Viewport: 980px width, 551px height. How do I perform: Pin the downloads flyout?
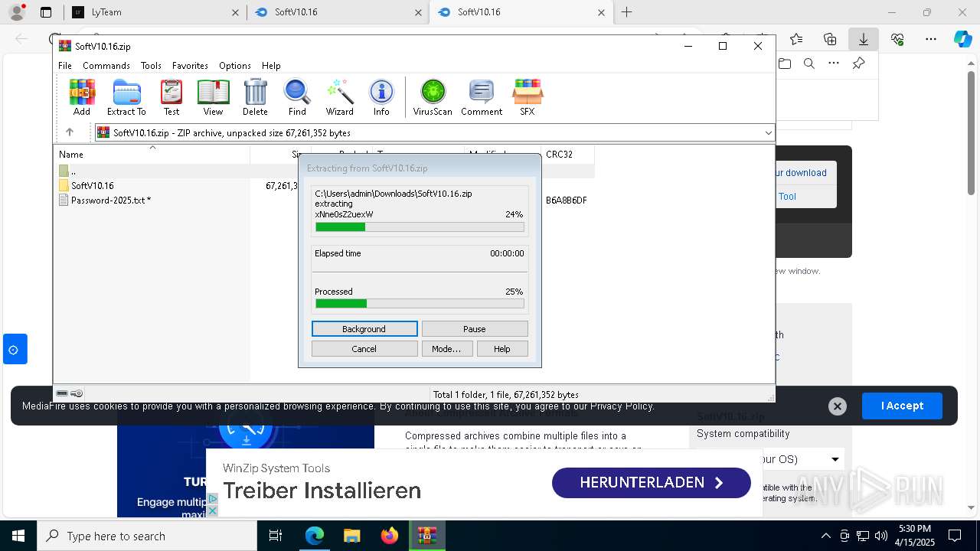coord(859,64)
